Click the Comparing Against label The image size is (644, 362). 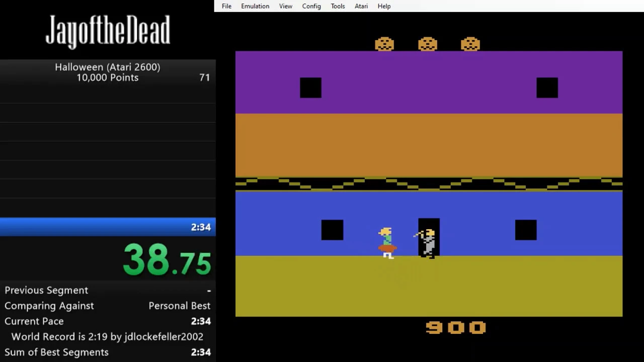point(49,306)
